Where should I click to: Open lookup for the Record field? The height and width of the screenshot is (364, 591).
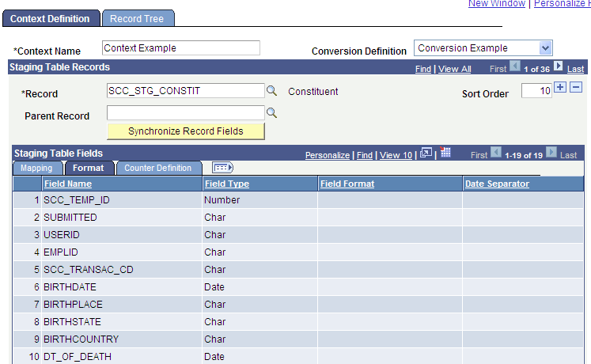point(271,91)
